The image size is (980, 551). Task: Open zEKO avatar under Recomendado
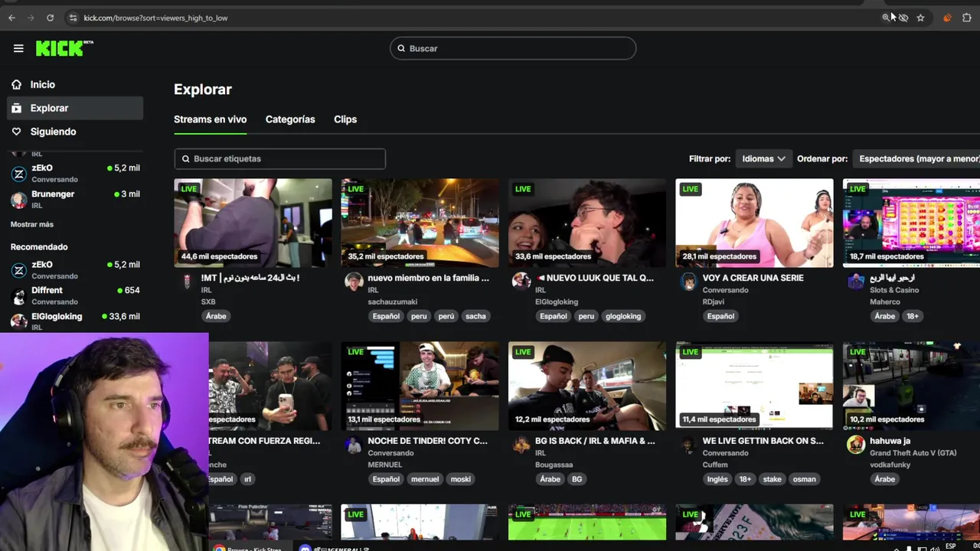19,270
